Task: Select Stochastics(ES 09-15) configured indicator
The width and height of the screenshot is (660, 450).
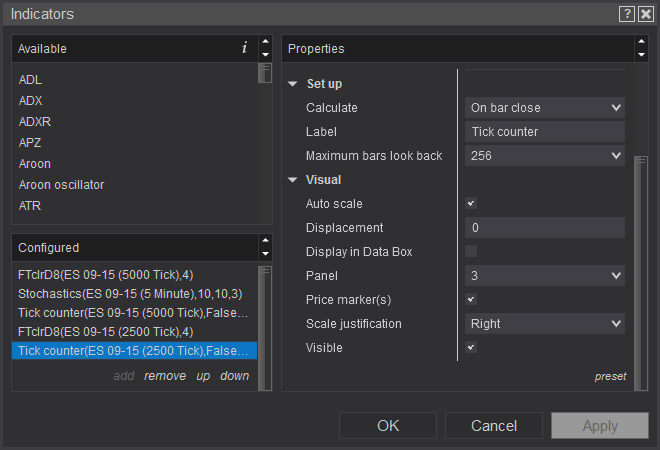Action: click(x=130, y=294)
